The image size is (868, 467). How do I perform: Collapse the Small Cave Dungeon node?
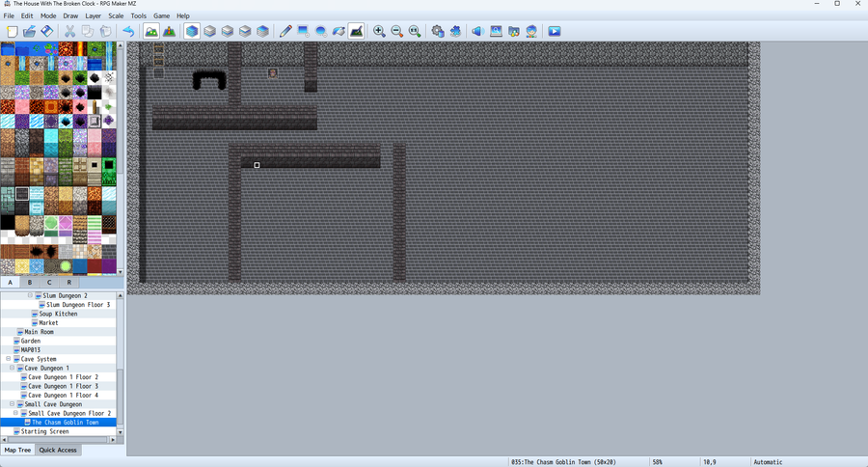(13, 404)
